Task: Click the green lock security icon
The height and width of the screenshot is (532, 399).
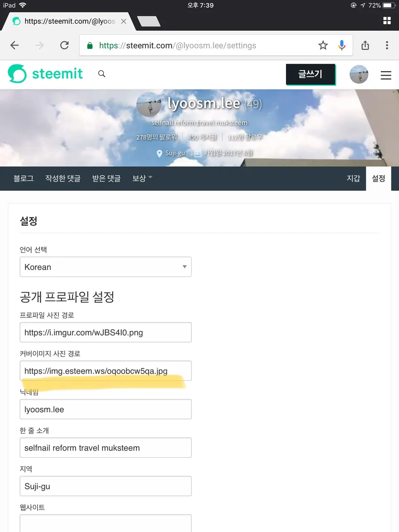Action: coord(90,45)
